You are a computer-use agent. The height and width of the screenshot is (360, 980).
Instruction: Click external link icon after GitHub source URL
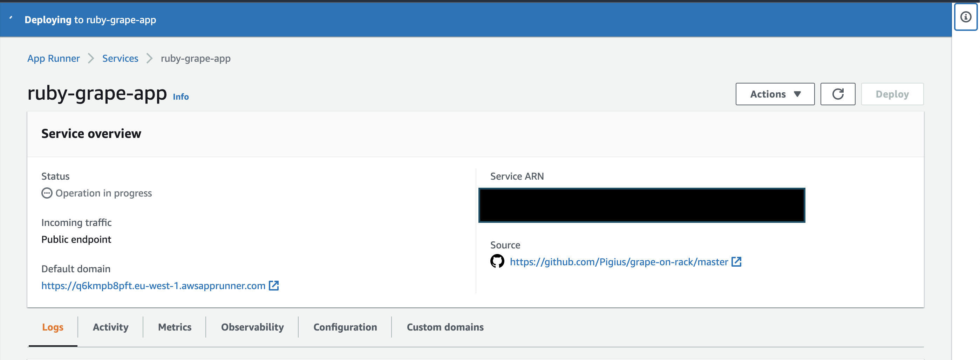(736, 262)
